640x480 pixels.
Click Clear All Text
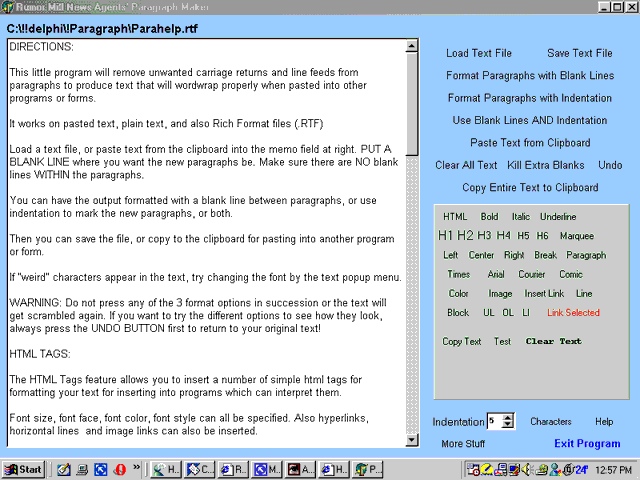466,165
